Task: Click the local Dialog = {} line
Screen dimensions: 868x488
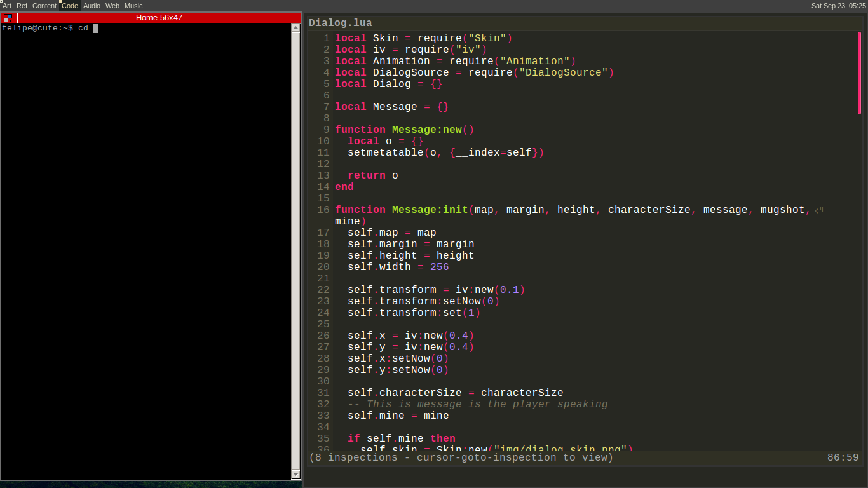Action: tap(389, 84)
